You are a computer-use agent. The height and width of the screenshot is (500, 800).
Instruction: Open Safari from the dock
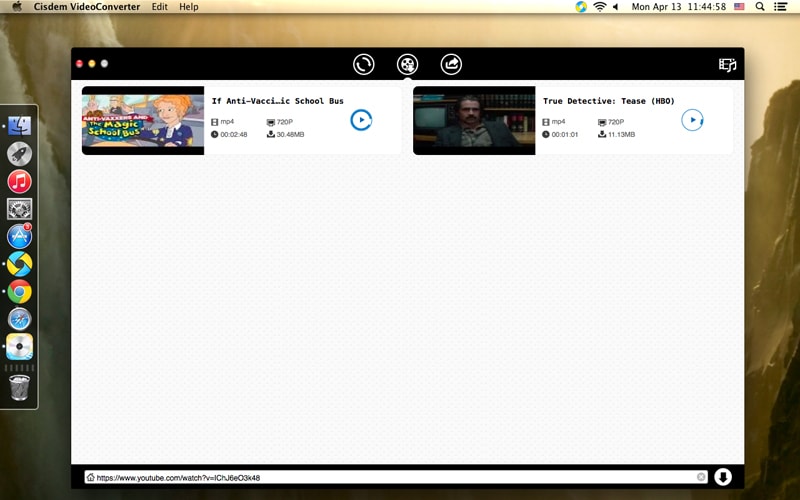19,319
